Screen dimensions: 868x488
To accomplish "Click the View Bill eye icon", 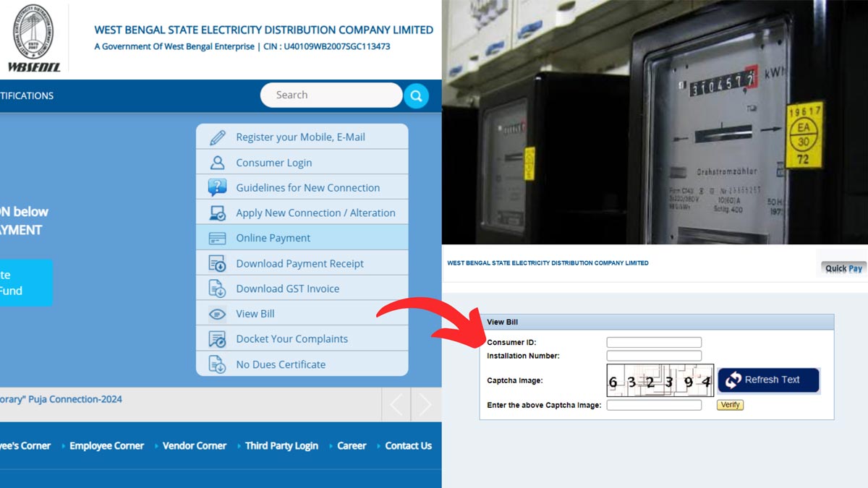I will (x=218, y=313).
